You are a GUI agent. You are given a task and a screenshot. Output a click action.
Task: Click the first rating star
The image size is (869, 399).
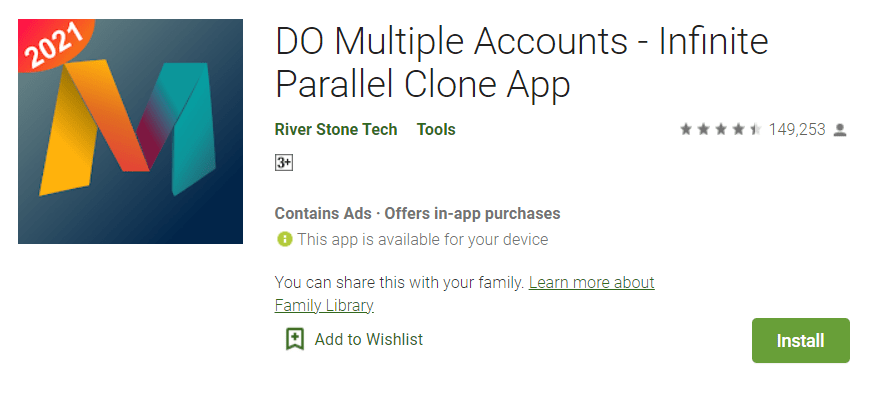click(x=686, y=130)
